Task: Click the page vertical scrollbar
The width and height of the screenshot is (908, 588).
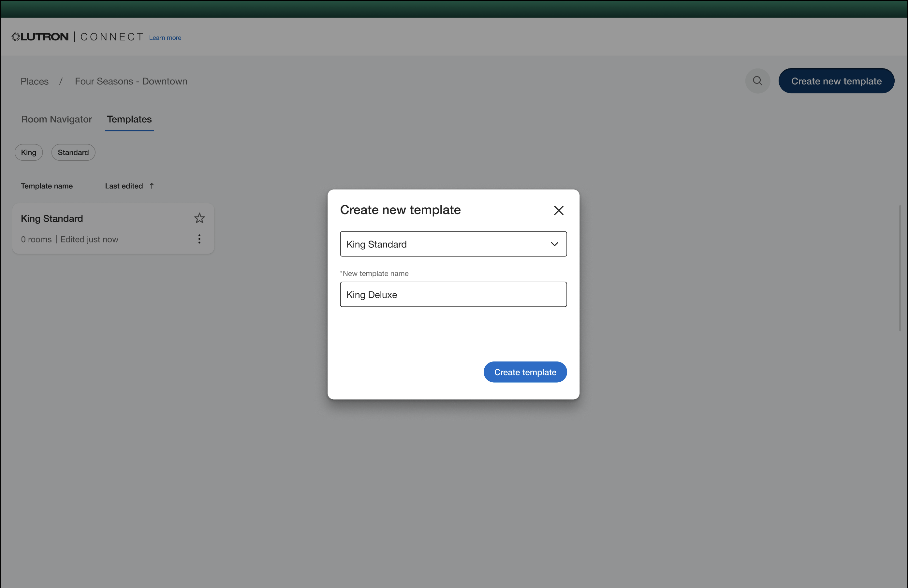Action: click(900, 268)
